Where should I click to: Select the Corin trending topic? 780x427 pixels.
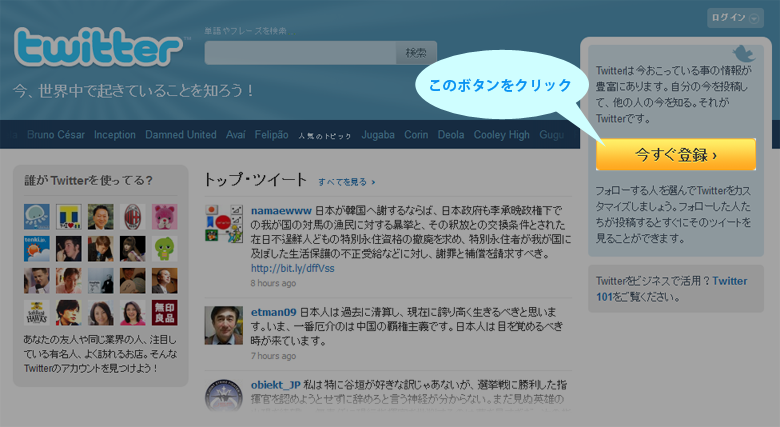[416, 135]
